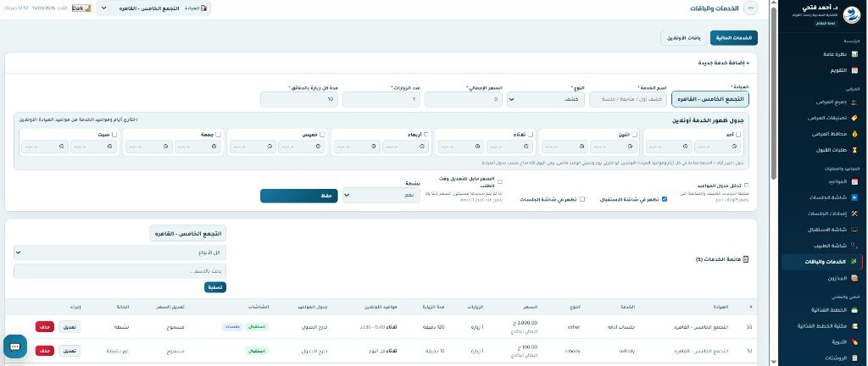
Task: Open الخطط الغذائية diet plans icon
Action: point(854,310)
